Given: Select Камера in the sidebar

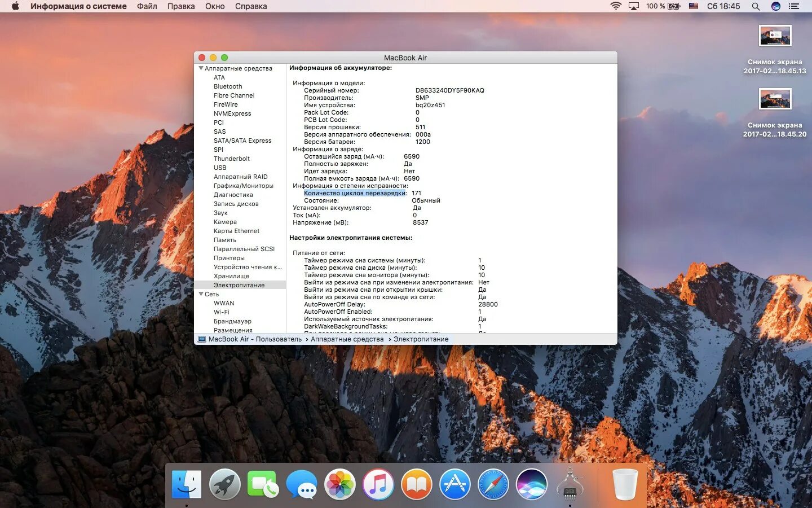Looking at the screenshot, I should click(x=225, y=222).
